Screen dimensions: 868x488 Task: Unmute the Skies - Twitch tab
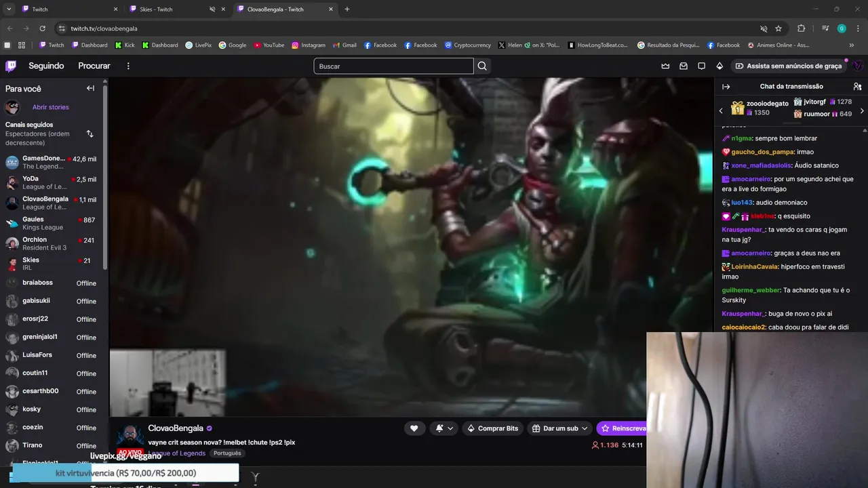click(212, 9)
